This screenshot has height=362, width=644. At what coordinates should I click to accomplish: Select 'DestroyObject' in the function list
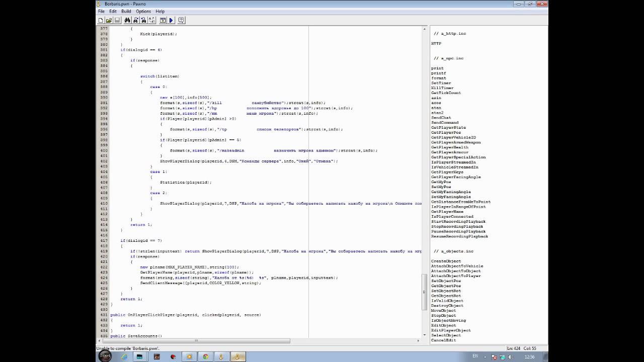447,306
